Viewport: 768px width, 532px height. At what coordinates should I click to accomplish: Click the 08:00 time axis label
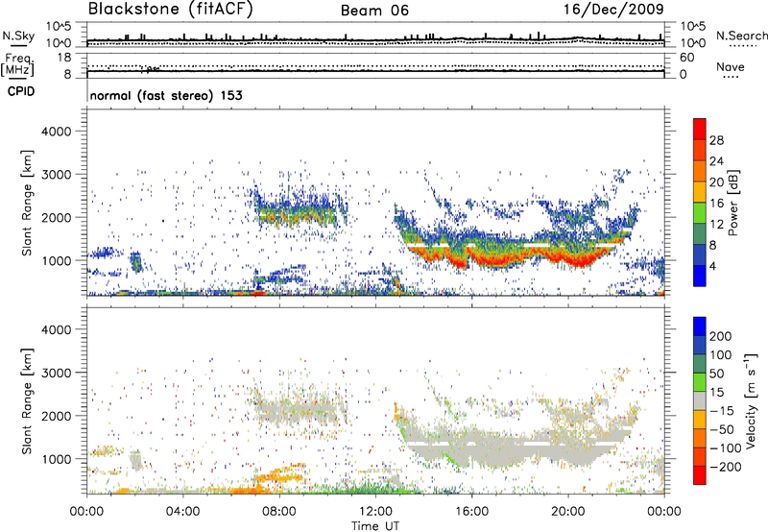click(279, 512)
